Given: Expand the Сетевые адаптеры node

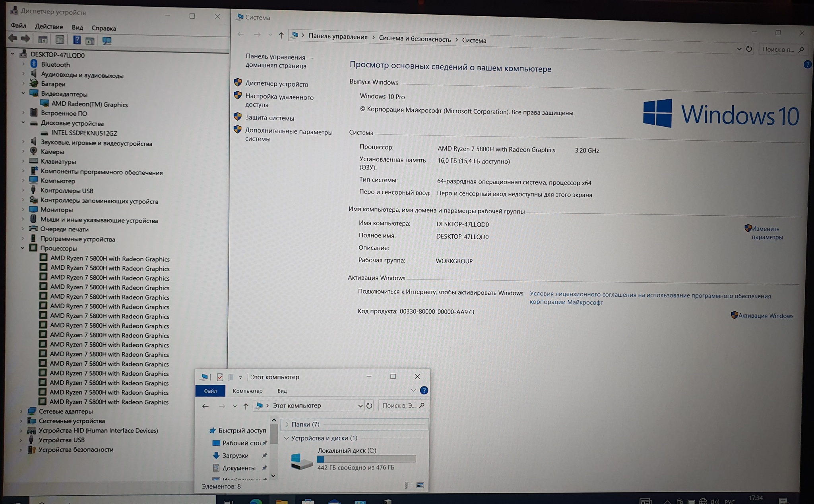Looking at the screenshot, I should [x=21, y=411].
